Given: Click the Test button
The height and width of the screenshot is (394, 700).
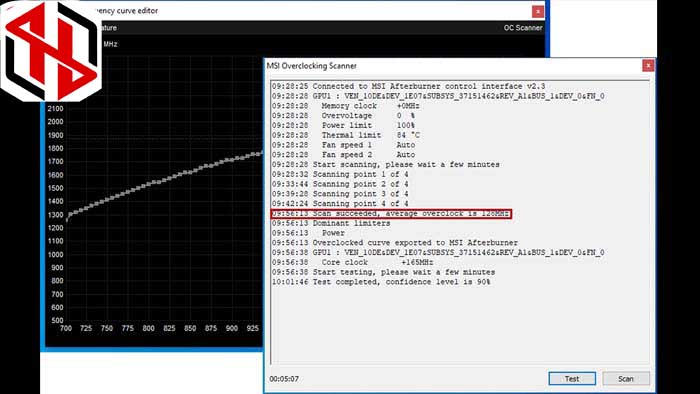Looking at the screenshot, I should tap(572, 378).
